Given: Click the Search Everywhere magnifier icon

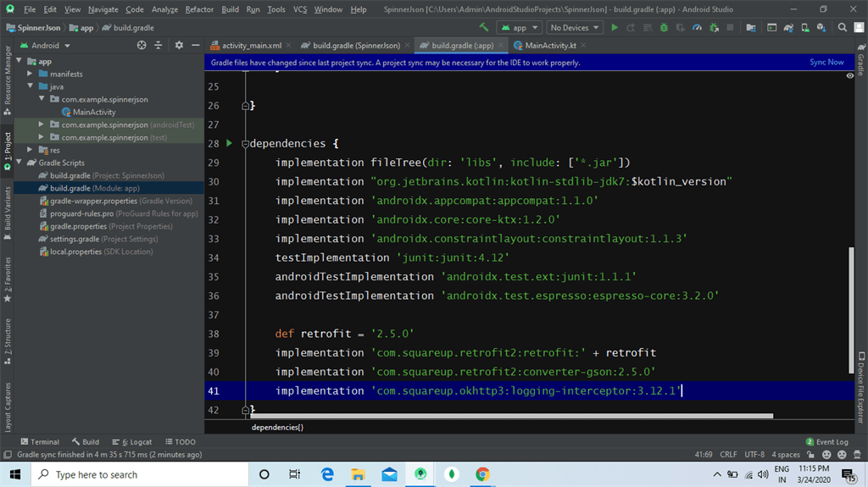Looking at the screenshot, I should 842,27.
